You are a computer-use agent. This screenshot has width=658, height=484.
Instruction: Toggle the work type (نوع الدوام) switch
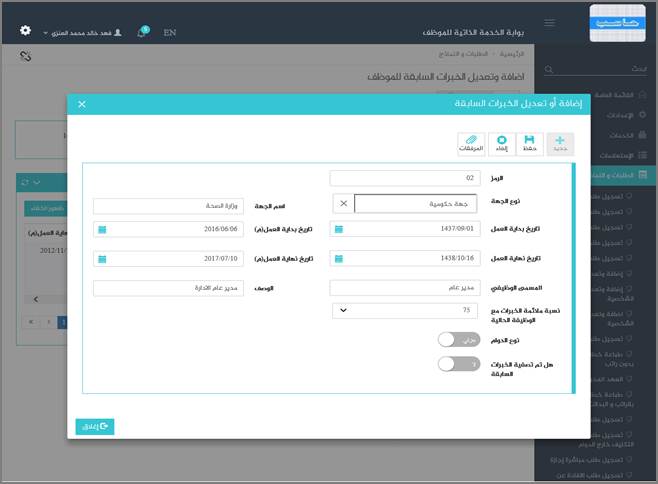[459, 340]
